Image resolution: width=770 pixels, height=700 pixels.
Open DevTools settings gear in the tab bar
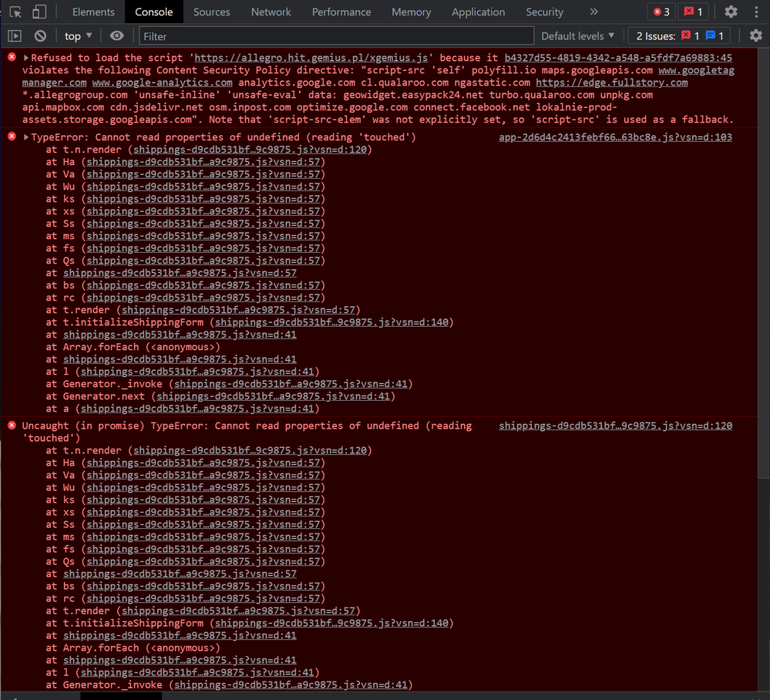[x=731, y=12]
